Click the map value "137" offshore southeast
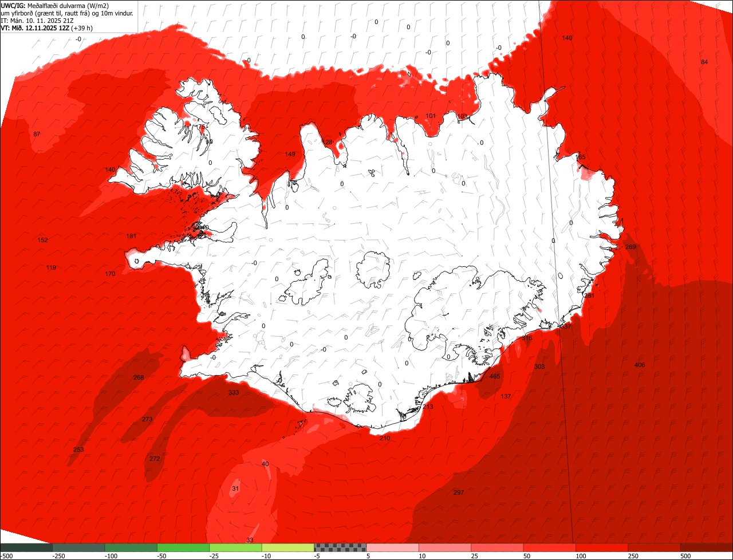733x560 pixels. (x=506, y=396)
